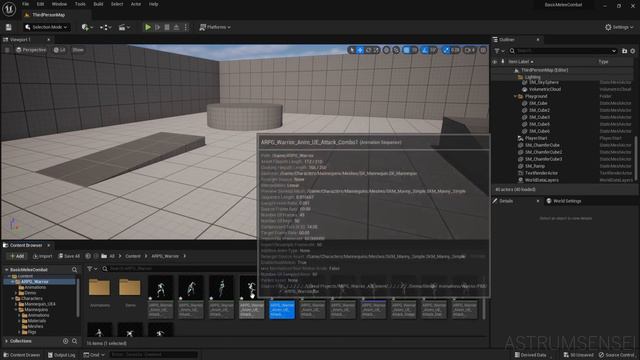The image size is (640, 360).
Task: Open the Actor menu
Action: click(136, 4)
